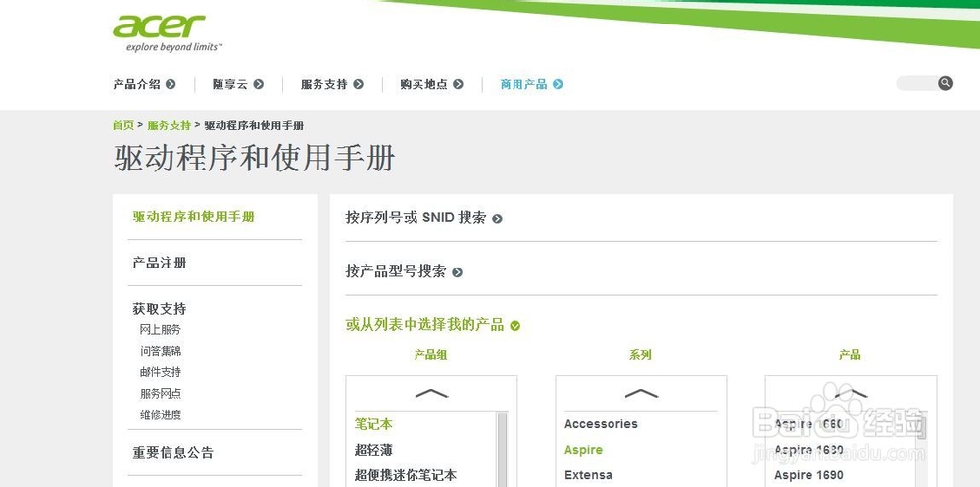The image size is (980, 487).
Task: Go to 服务支持 breadcrumb link
Action: pos(169,125)
